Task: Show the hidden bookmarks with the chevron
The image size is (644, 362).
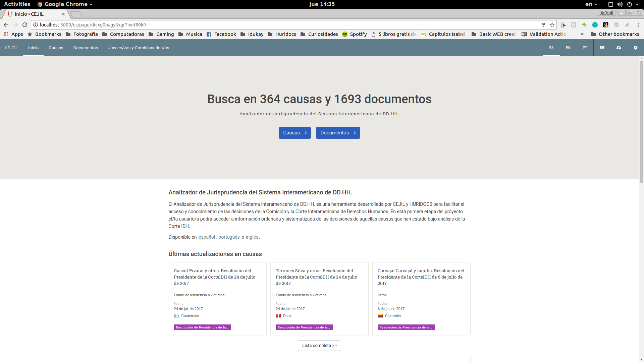Action: (582, 34)
